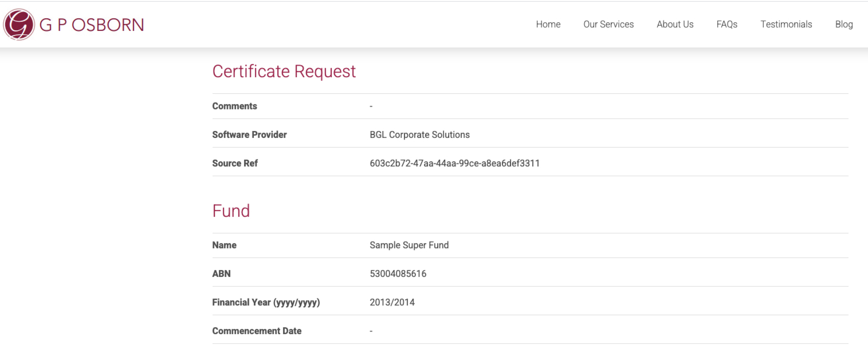The image size is (868, 345).
Task: Click the ABN number 53004085616
Action: point(398,274)
